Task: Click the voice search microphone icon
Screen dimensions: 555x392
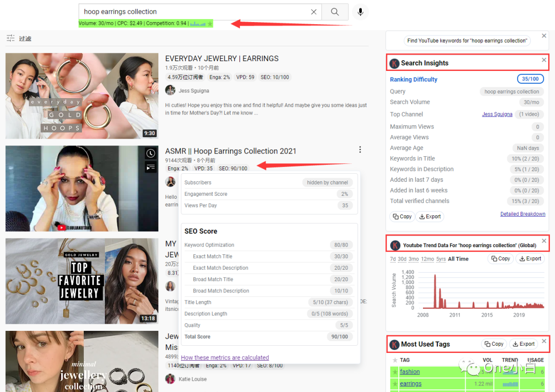Action: [360, 12]
